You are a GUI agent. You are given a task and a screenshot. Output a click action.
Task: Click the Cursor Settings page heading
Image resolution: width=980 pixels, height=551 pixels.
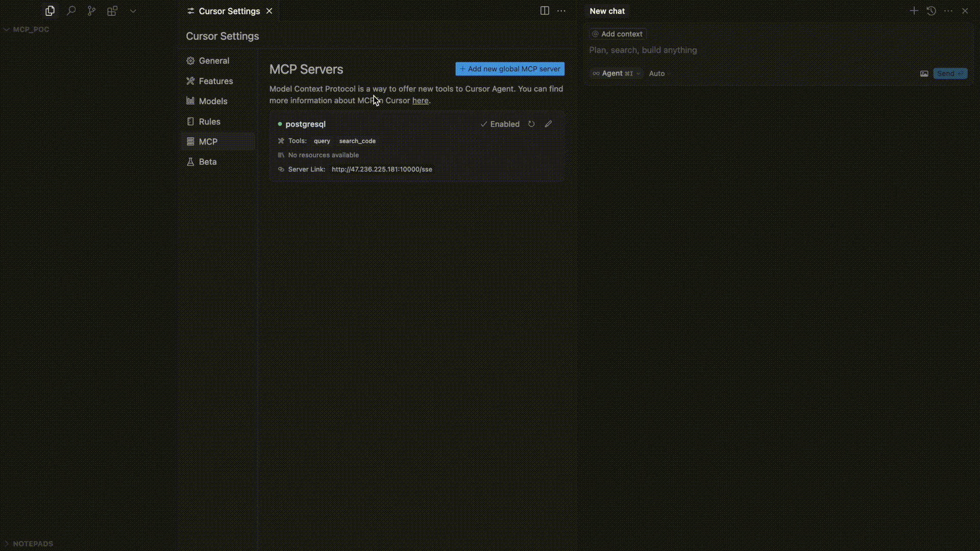click(x=223, y=36)
